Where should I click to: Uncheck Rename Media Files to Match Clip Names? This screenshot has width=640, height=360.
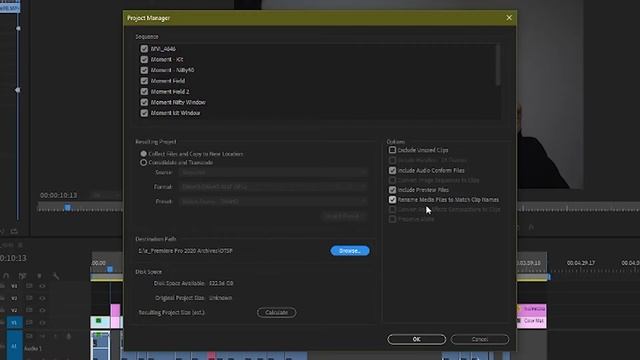point(392,200)
